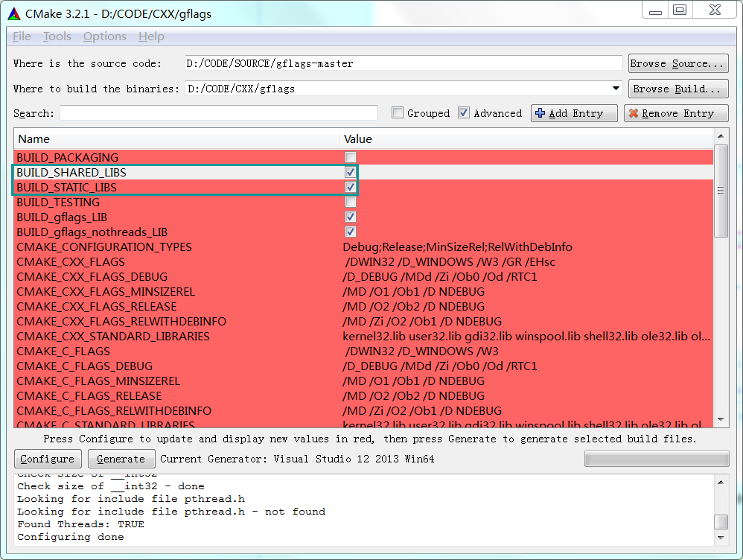
Task: Click the Search input field
Action: tap(218, 113)
